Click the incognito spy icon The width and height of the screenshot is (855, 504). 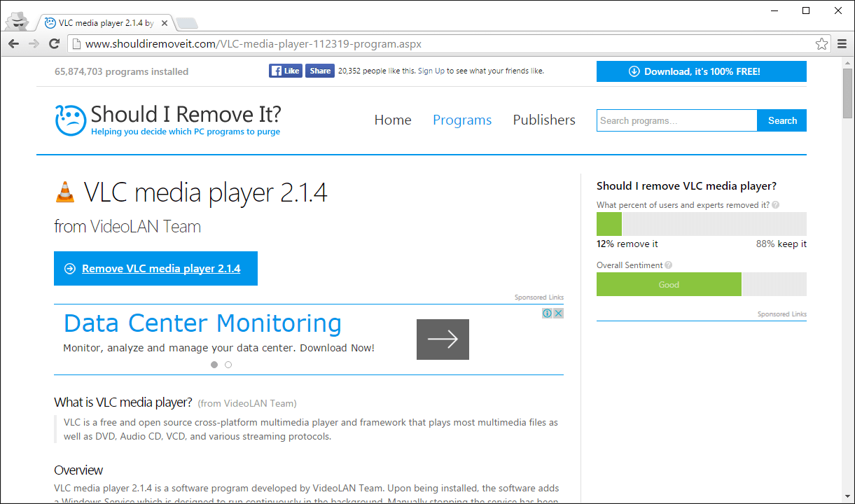point(17,22)
